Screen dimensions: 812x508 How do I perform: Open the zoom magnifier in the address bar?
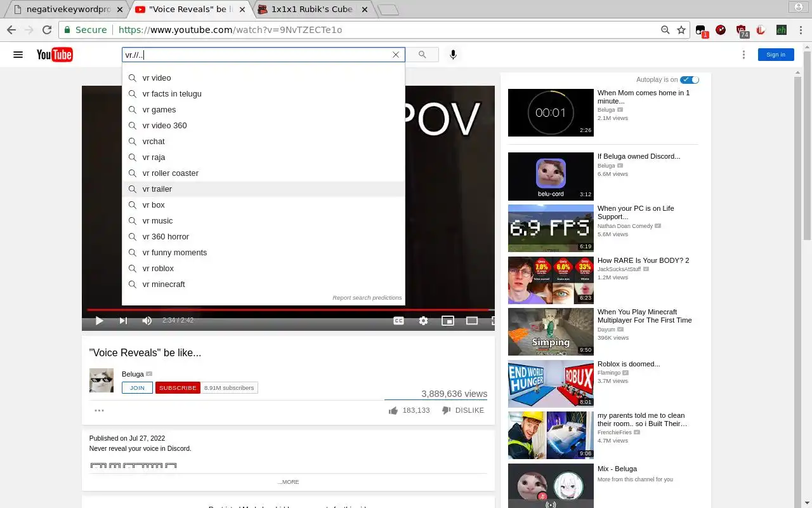(665, 30)
